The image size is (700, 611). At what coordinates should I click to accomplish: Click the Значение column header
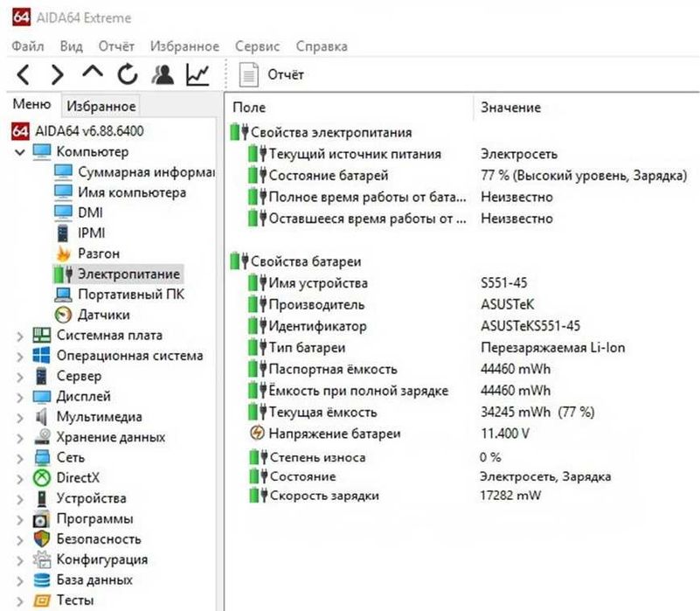pos(510,108)
